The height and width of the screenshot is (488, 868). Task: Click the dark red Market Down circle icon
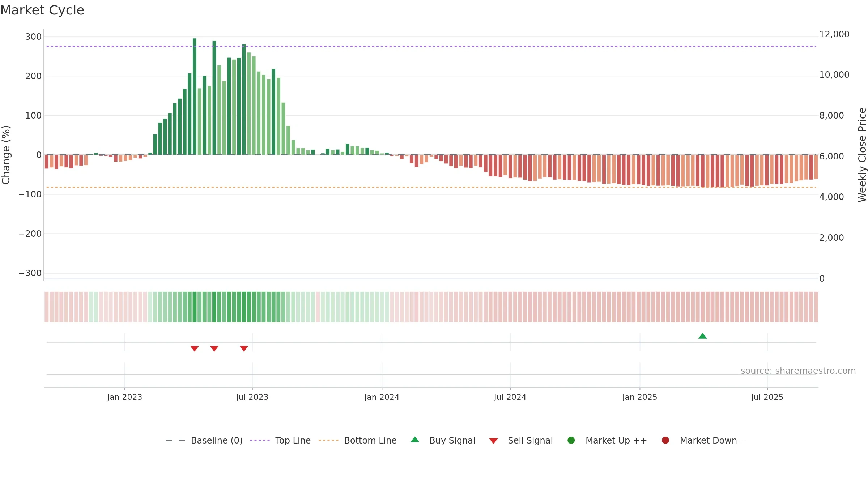point(665,440)
